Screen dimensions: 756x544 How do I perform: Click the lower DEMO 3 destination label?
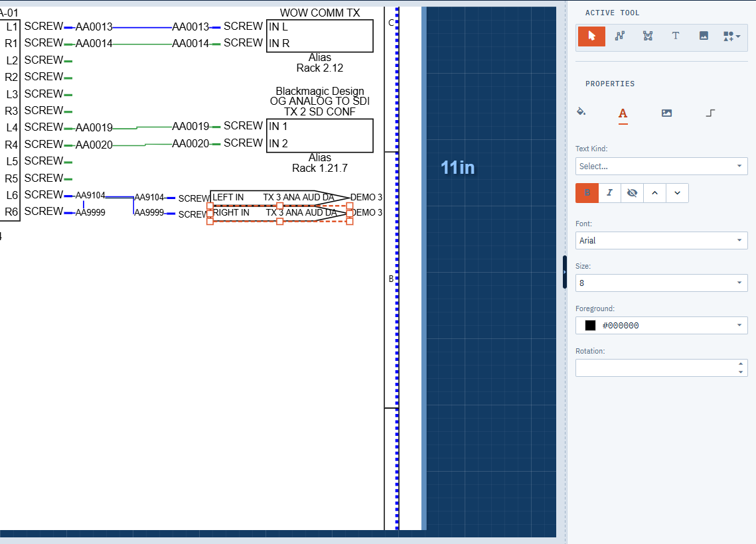pyautogui.click(x=368, y=212)
